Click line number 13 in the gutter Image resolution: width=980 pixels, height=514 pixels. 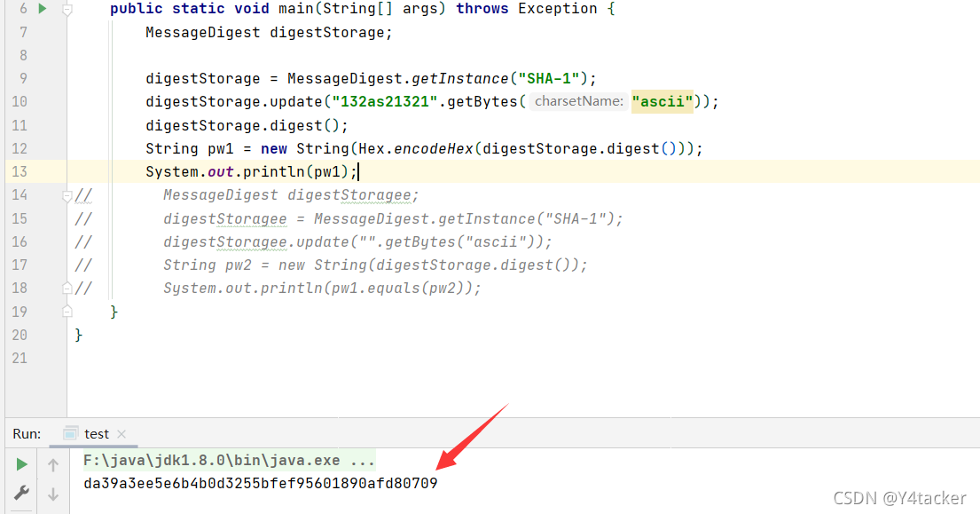20,171
